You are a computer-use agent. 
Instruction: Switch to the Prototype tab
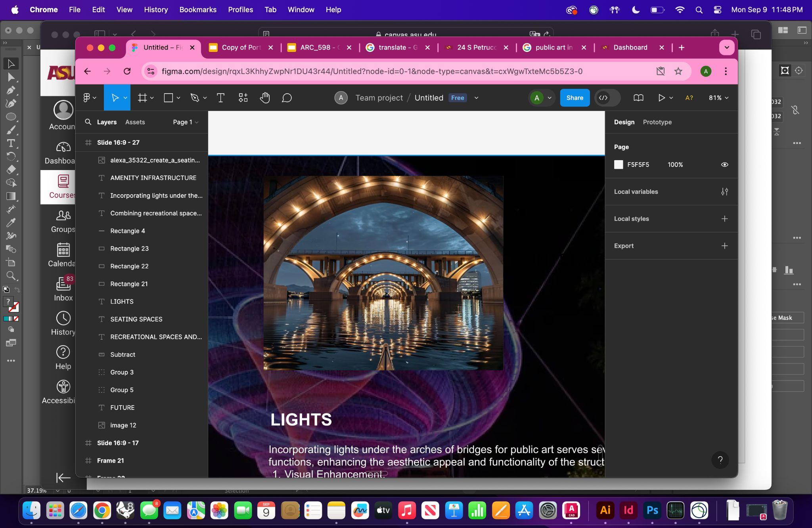(x=657, y=122)
